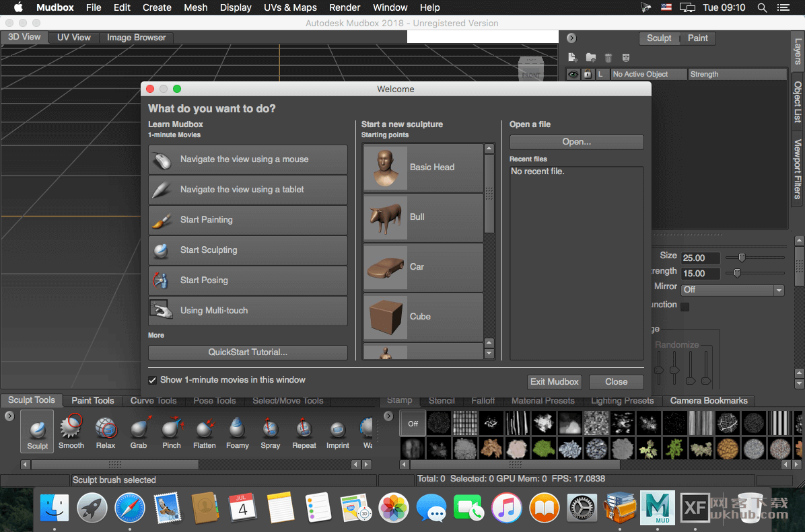The image size is (805, 532).
Task: Click the Mudbox app icon in dock
Action: [x=657, y=508]
